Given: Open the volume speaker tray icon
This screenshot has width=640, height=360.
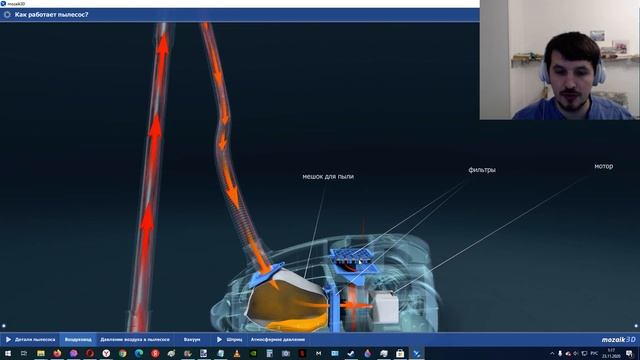Looking at the screenshot, I should point(576,353).
